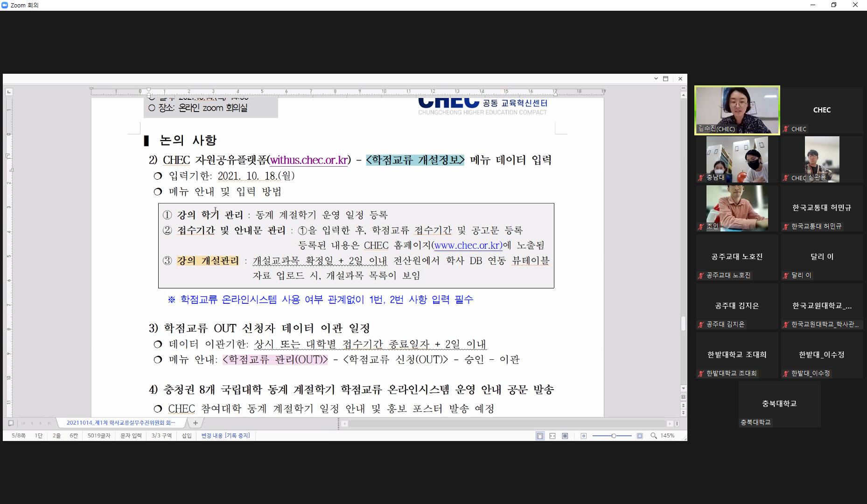
Task: Jump to next page with double-down arrow
Action: 683,413
